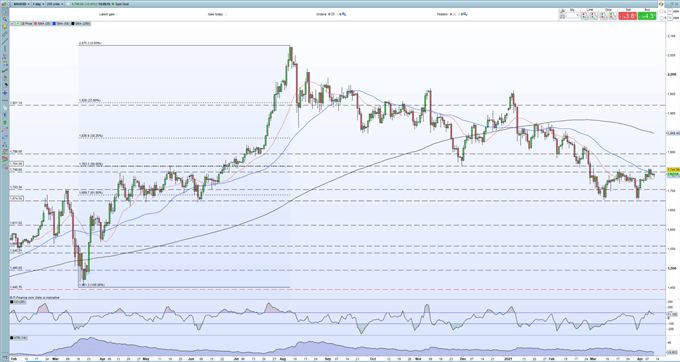Click the first Limit order icon

tap(585, 16)
